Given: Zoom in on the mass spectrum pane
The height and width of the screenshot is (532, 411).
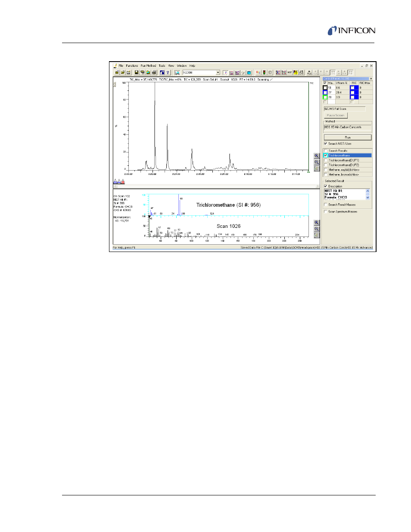Looking at the screenshot, I should (317, 223).
